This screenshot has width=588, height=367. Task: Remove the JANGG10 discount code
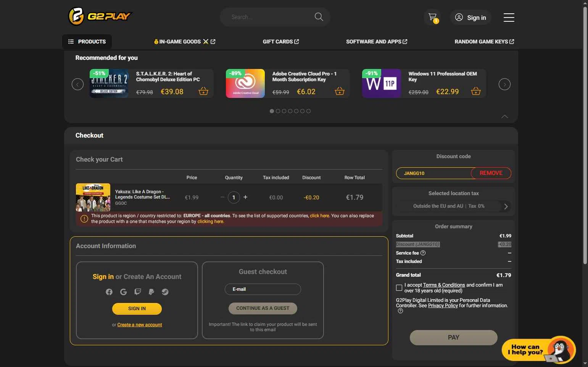coord(491,173)
